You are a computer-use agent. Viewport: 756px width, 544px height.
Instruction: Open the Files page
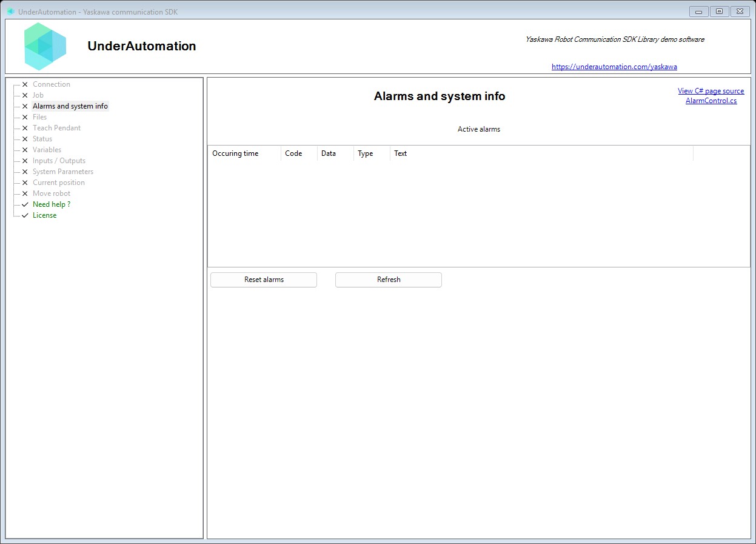click(x=40, y=117)
